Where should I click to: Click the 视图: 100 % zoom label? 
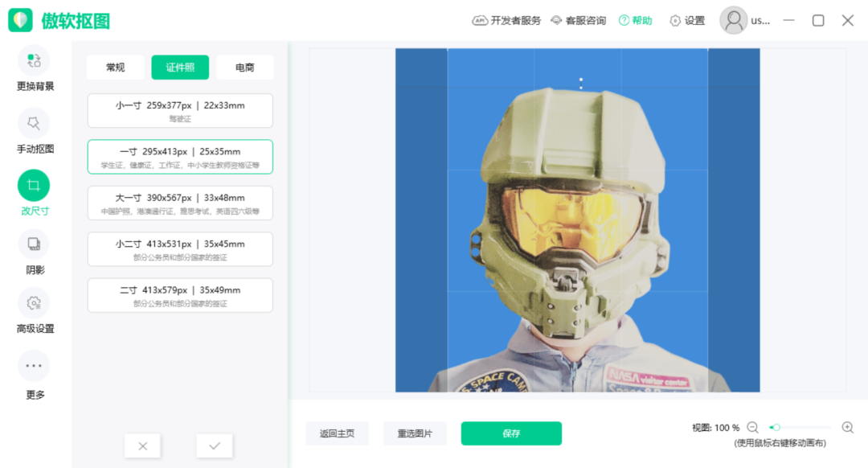coord(715,428)
